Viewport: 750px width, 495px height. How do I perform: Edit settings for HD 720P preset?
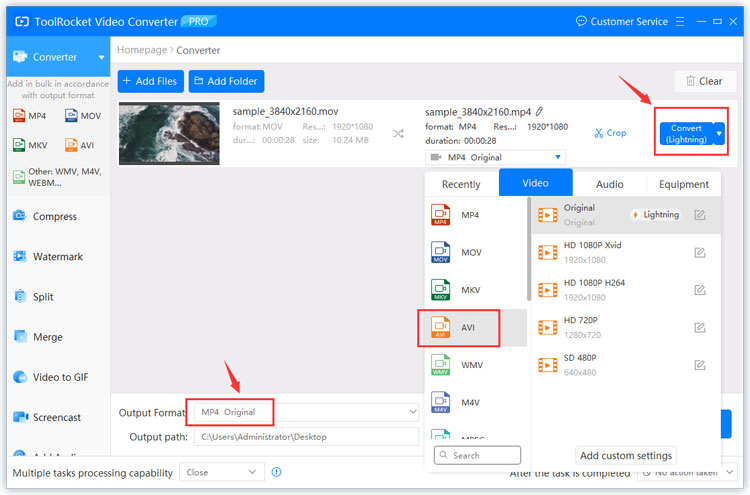point(700,328)
